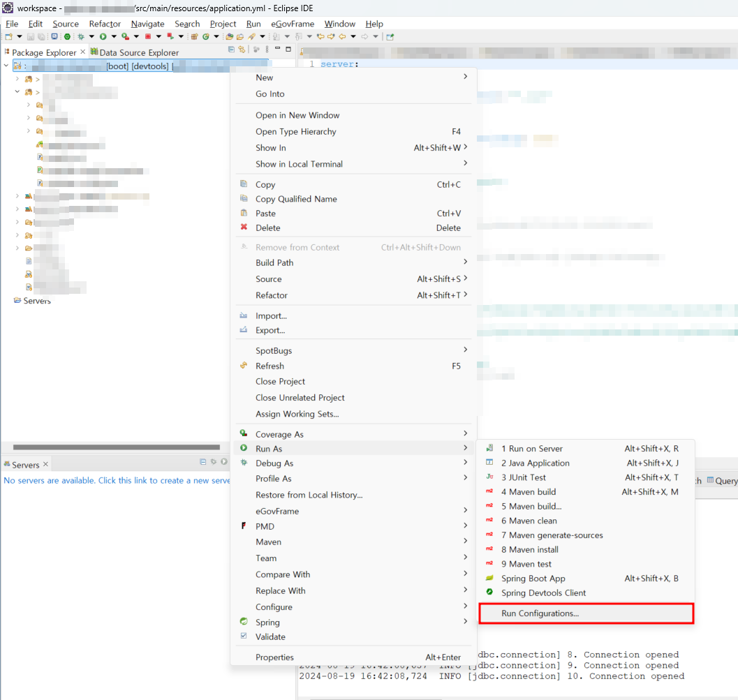Open the Data Source Explorer tab
Screen dimensions: 738x700
tap(135, 52)
